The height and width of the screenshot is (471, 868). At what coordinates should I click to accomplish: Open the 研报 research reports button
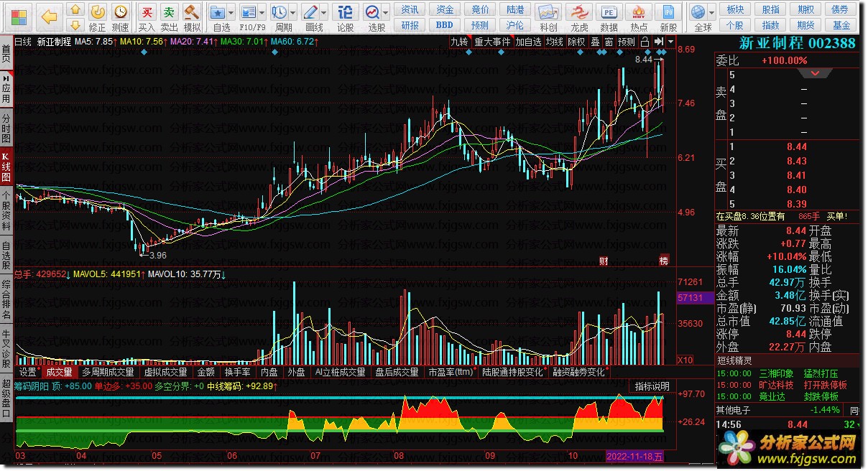pos(410,25)
